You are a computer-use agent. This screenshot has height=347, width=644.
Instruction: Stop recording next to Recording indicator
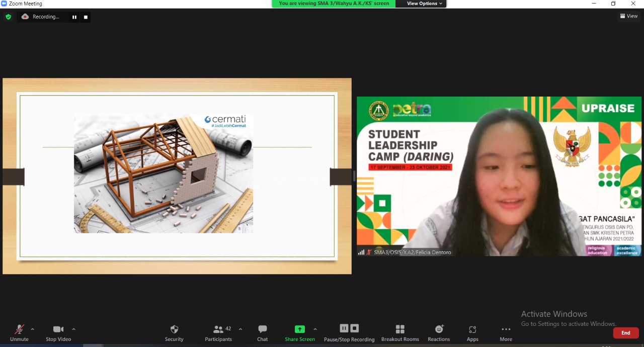click(86, 17)
